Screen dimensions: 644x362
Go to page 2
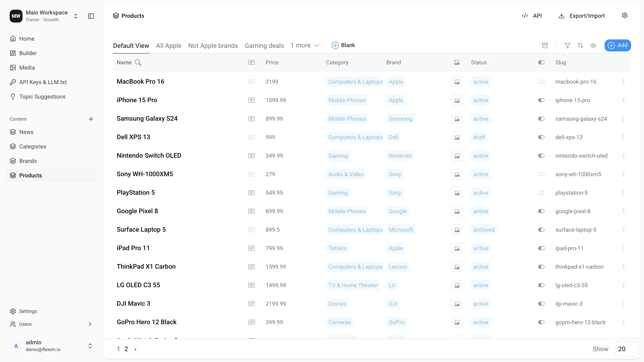pos(126,349)
